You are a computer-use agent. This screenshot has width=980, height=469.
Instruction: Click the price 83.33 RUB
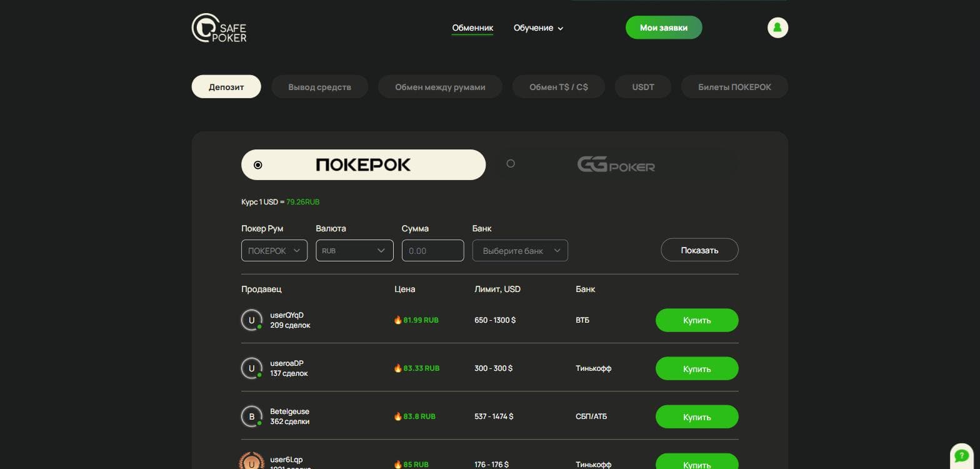point(421,368)
